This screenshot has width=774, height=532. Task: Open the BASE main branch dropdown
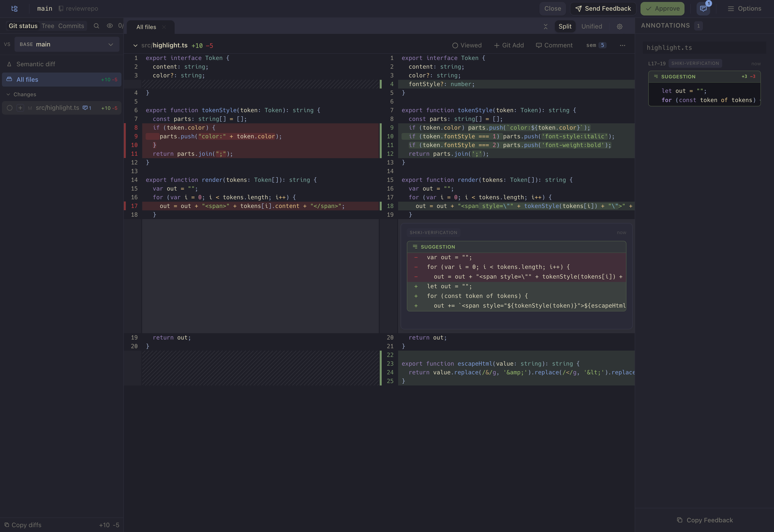[67, 44]
